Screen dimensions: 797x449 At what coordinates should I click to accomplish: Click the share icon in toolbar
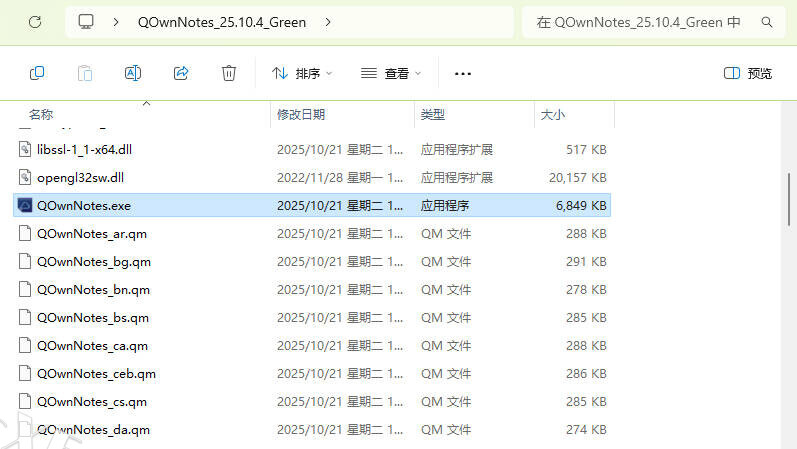click(x=181, y=73)
